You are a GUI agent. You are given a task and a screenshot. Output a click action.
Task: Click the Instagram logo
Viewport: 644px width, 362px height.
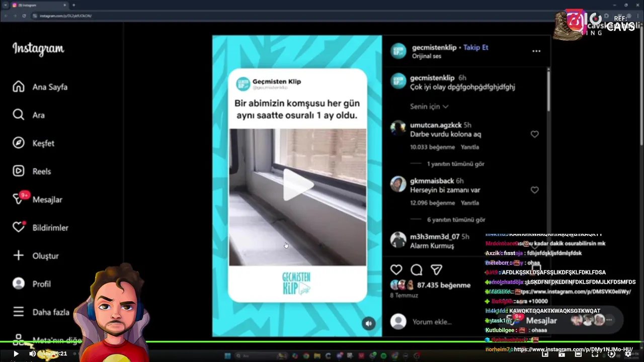(38, 49)
